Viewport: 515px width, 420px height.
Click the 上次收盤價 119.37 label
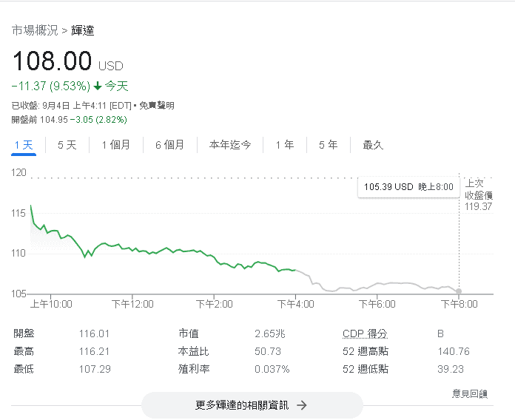click(479, 195)
